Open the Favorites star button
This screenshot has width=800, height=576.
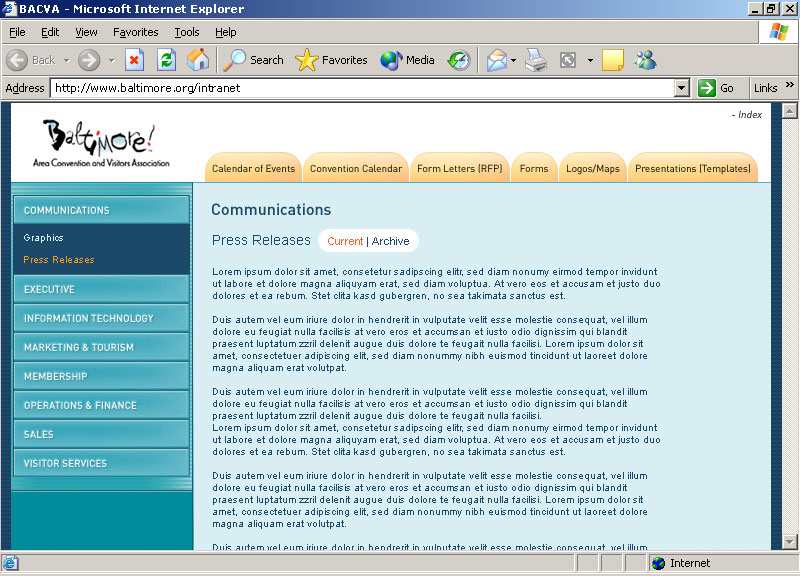coord(332,60)
